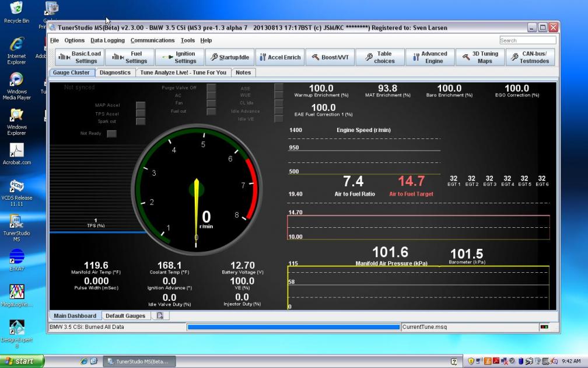The height and width of the screenshot is (368, 588).
Task: Switch to the Diagnostics tab
Action: [x=115, y=72]
